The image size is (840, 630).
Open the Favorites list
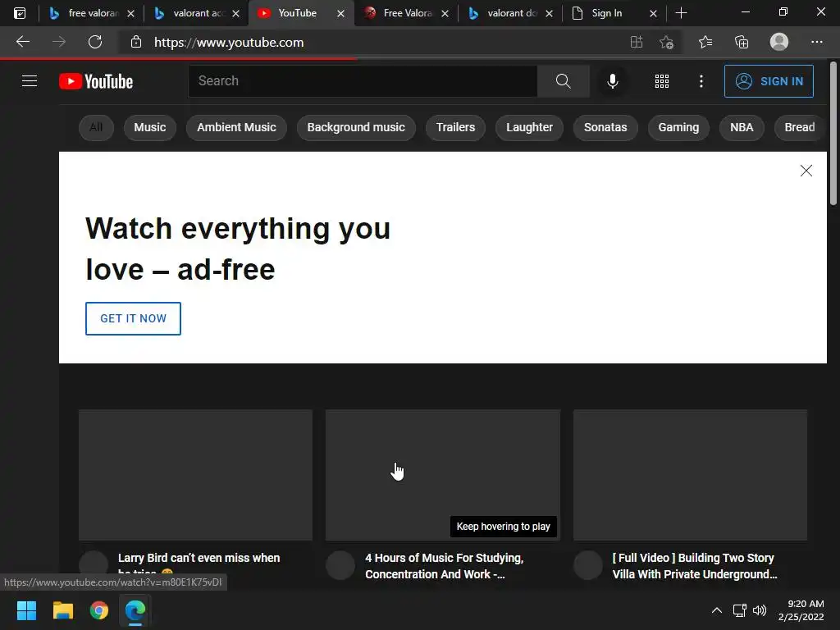705,42
